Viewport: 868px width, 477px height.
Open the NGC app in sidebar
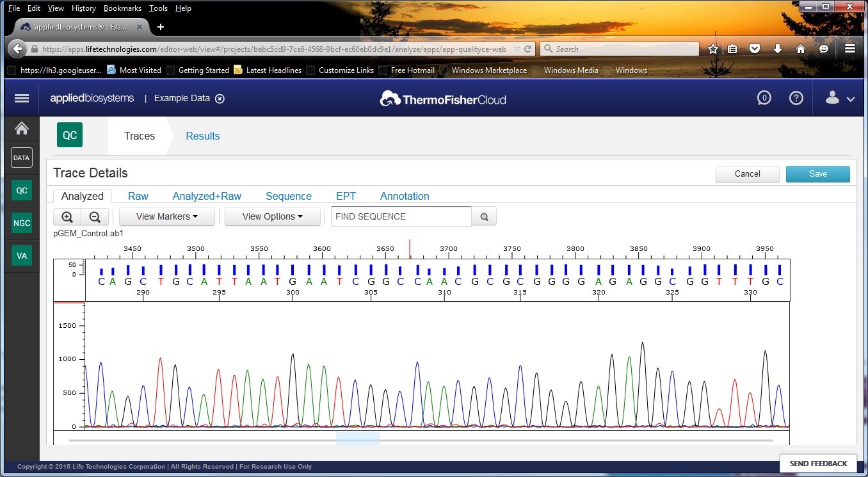coord(22,223)
